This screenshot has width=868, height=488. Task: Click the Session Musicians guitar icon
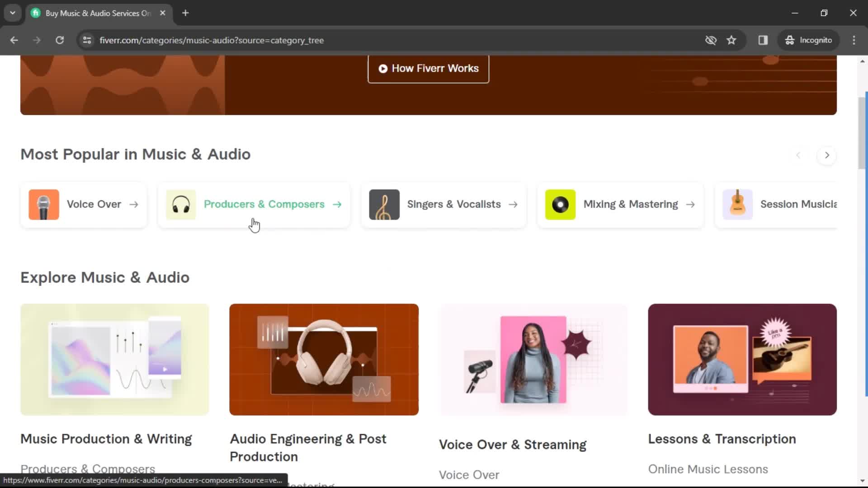tap(737, 204)
